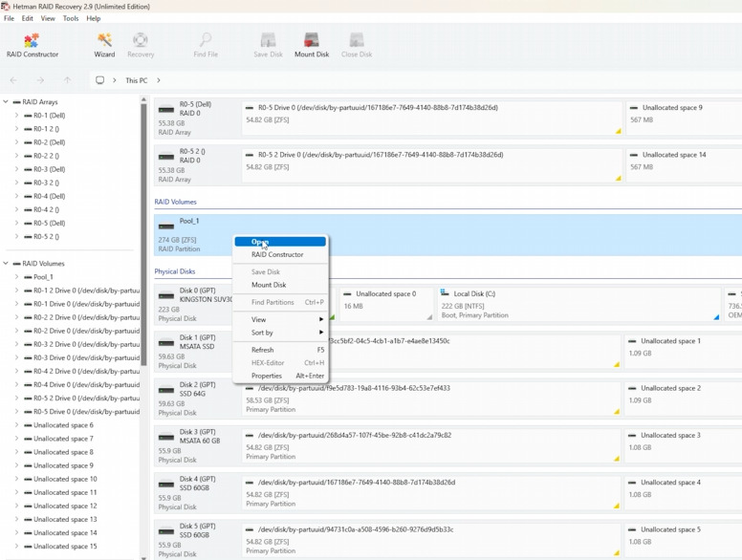742x560 pixels.
Task: Collapse the RAID Arrays tree node
Action: (6, 101)
